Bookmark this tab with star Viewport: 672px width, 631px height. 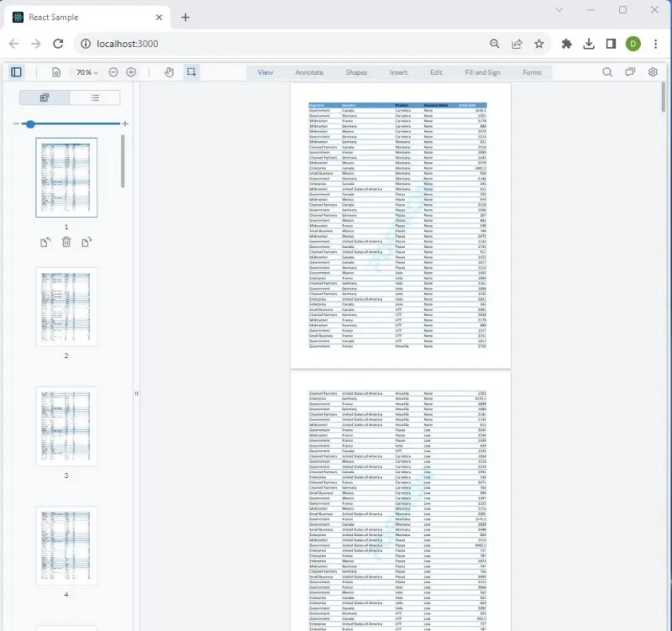tap(539, 44)
